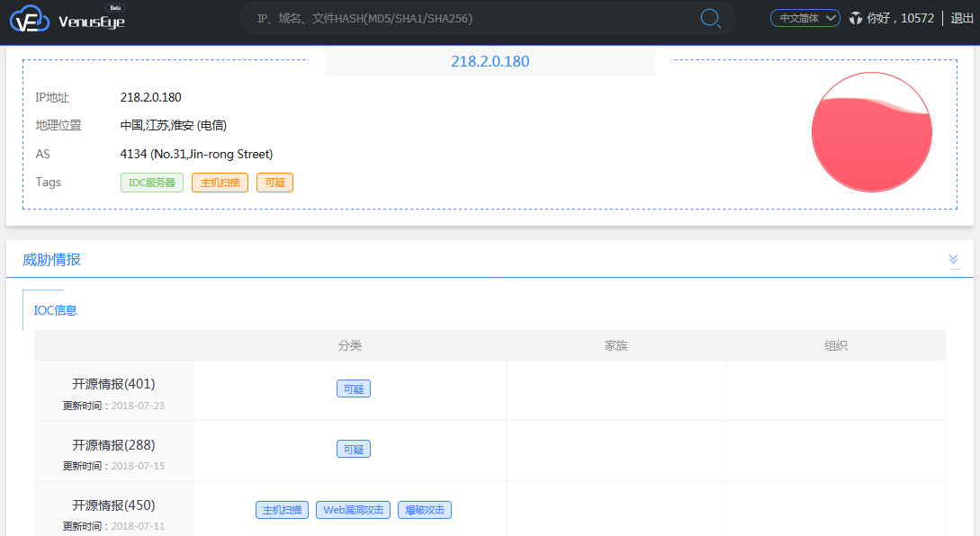Viewport: 980px width, 536px height.
Task: Click the search magnifier icon
Action: (x=710, y=18)
